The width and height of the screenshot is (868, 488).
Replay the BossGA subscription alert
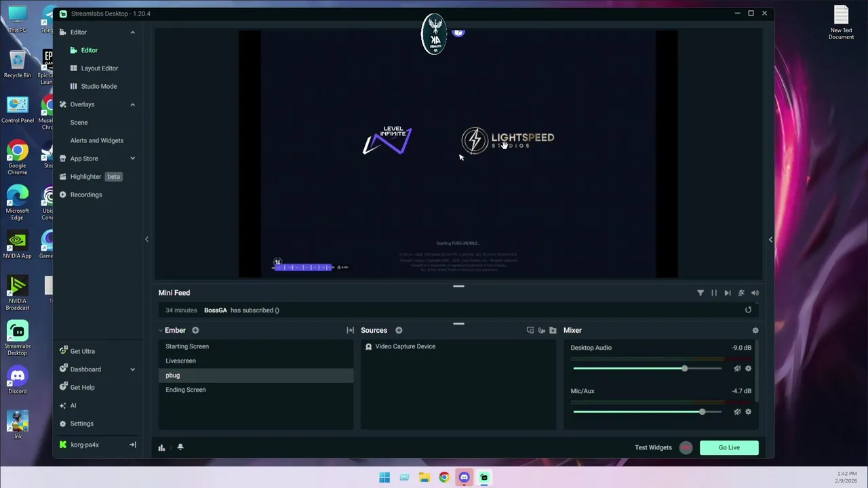point(748,310)
